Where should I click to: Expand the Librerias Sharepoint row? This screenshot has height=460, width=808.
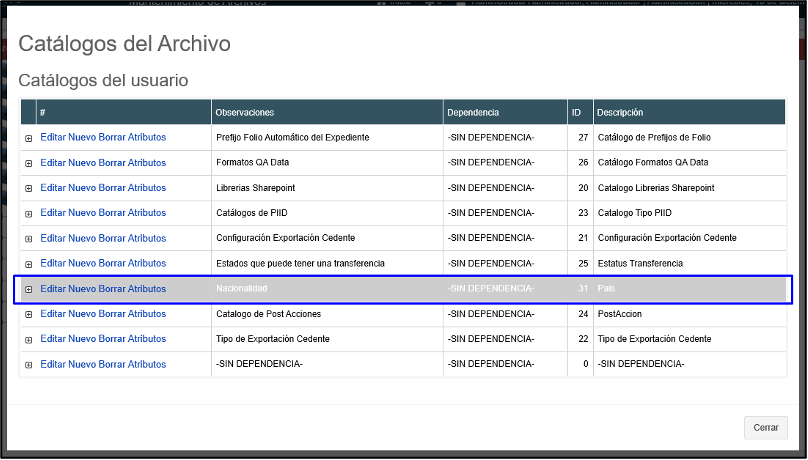29,188
